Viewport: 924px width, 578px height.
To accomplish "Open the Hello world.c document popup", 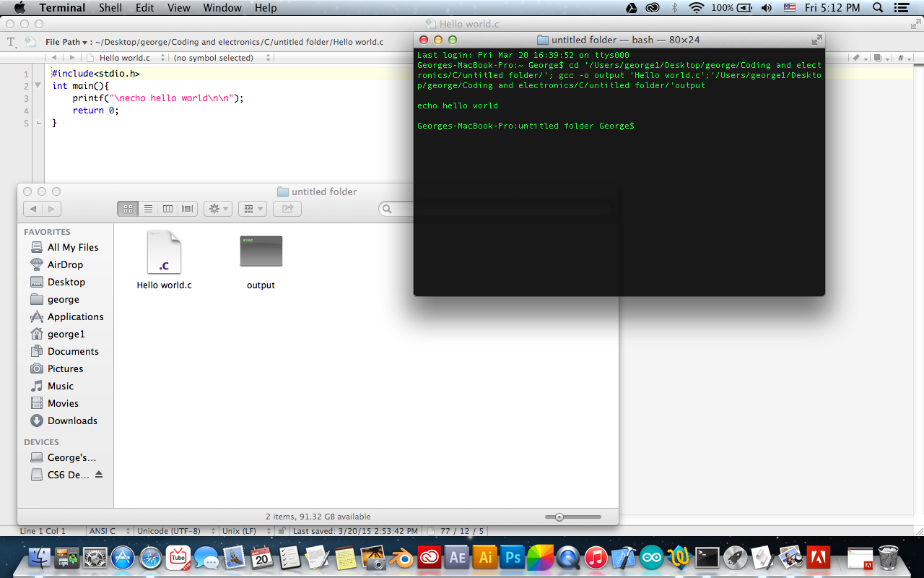I will [127, 58].
